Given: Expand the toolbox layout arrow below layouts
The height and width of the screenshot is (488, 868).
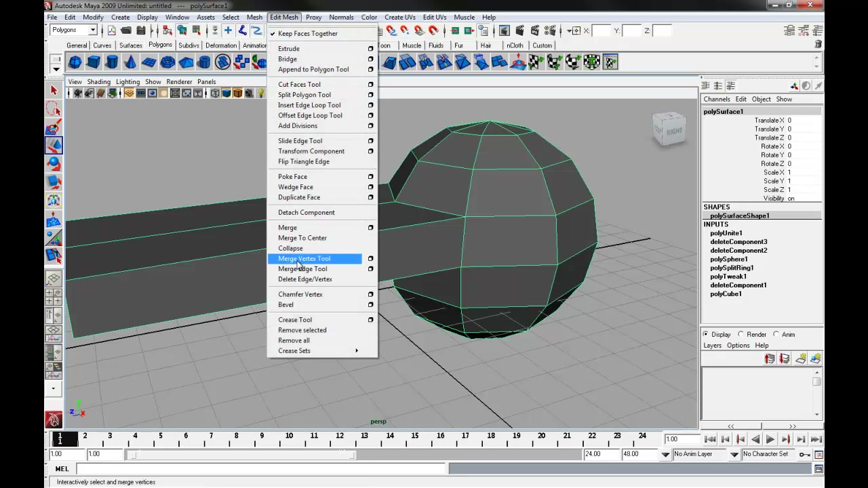Looking at the screenshot, I should tap(54, 389).
